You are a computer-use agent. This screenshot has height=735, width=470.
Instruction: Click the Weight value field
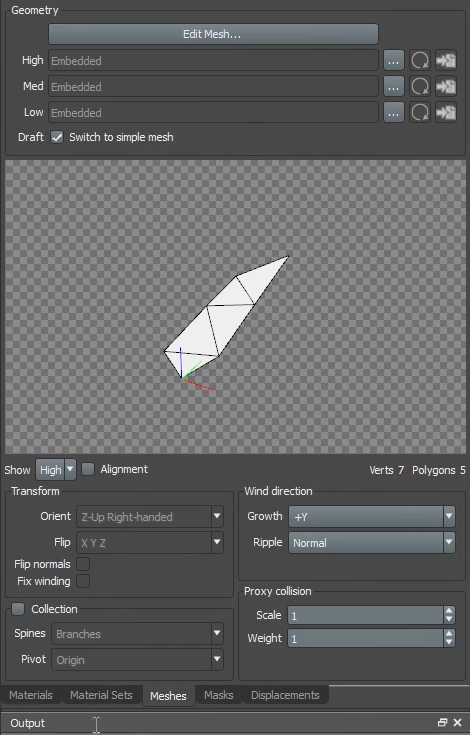coord(366,638)
